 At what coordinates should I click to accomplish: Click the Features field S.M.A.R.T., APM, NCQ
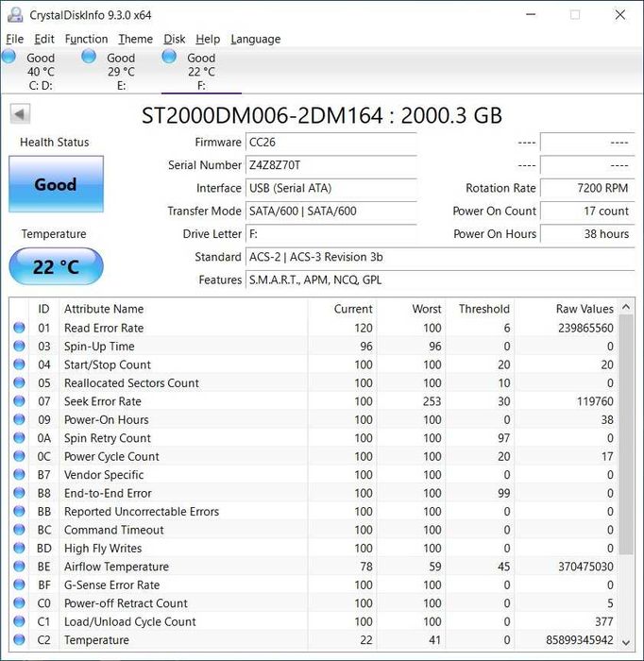(440, 280)
